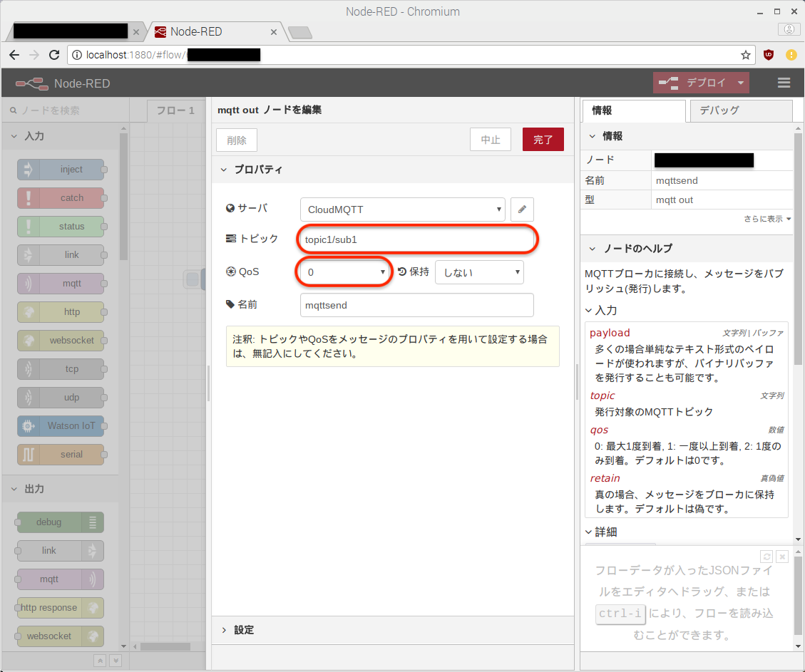This screenshot has height=672, width=805.
Task: Select the Watson IoT node
Action: tap(61, 425)
